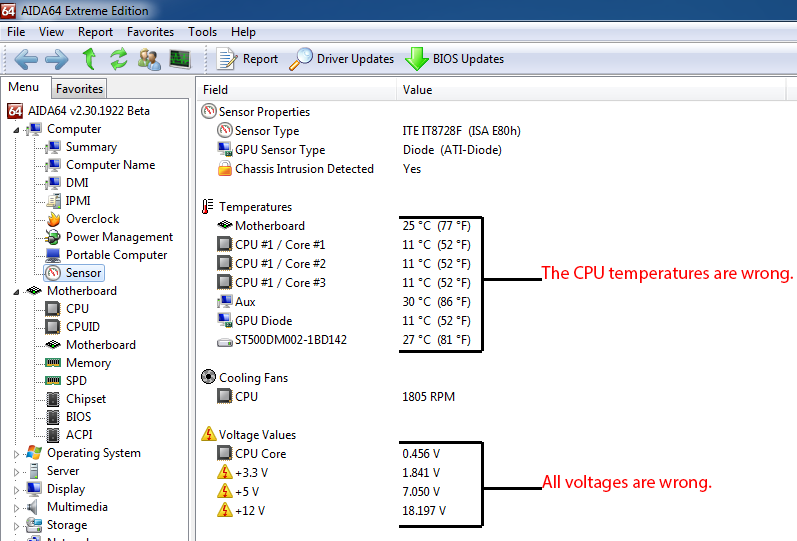Select the Sensor tree item
Screen dimensions: 797x541
[x=74, y=273]
